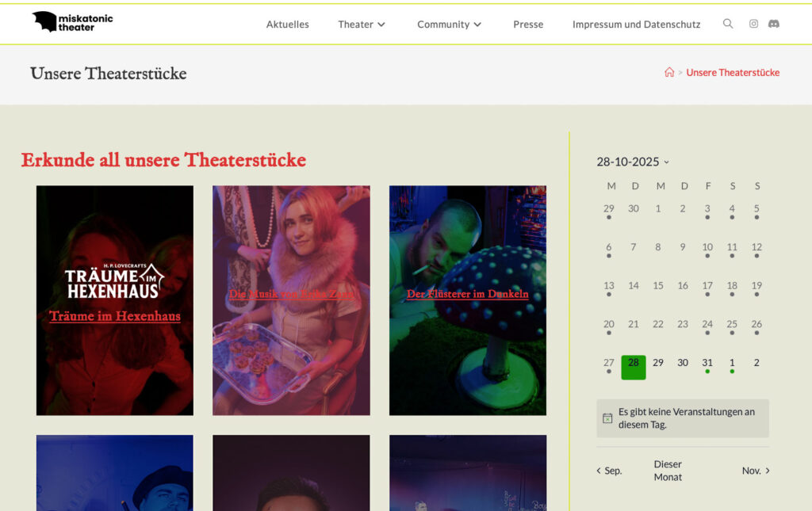Open Die Musik von Erika Zann thumbnail
This screenshot has width=812, height=511.
(x=292, y=300)
